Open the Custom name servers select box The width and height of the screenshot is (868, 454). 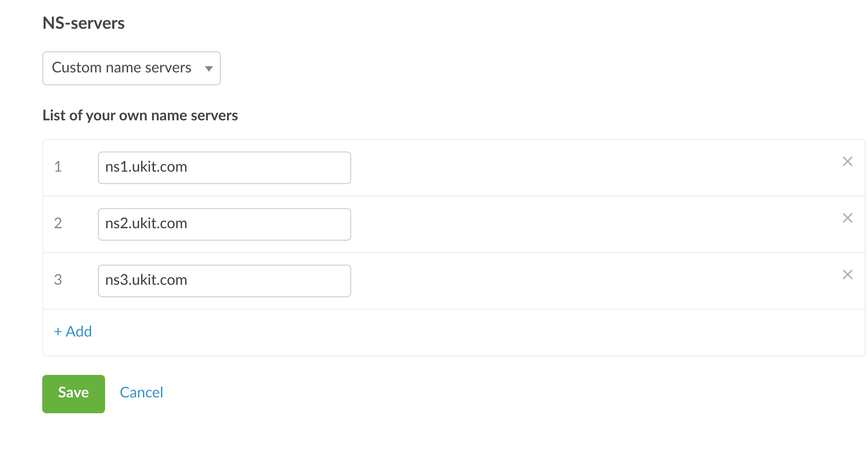coord(122,68)
